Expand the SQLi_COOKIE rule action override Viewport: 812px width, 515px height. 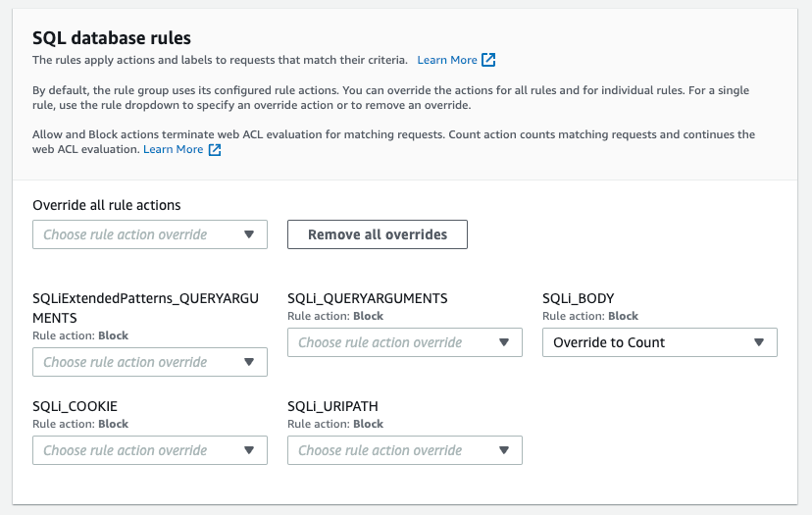150,450
